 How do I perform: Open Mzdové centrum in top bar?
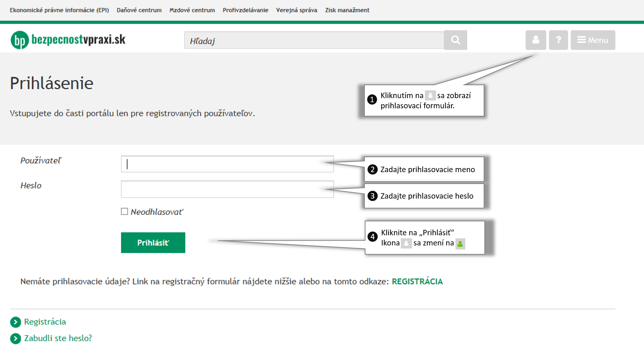(x=192, y=10)
